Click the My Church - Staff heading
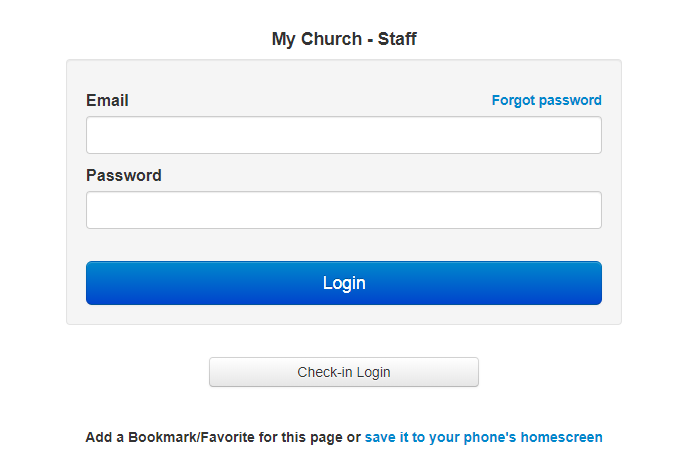This screenshot has width=693, height=461. pyautogui.click(x=343, y=40)
